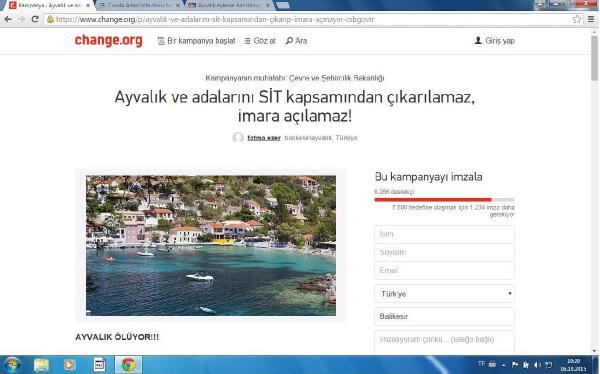Image resolution: width=600 pixels, height=374 pixels.
Task: Open the Action Center flag icon
Action: tap(515, 365)
